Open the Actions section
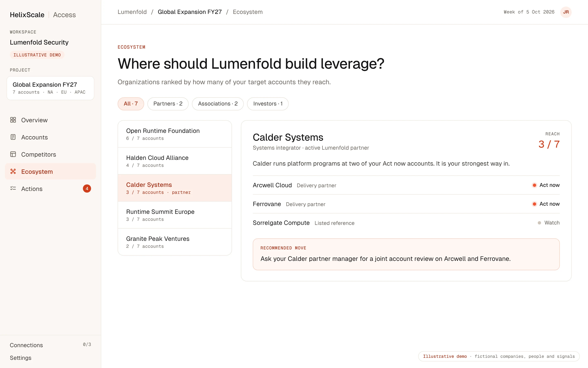Screen dimensions: 588x368 pos(50,189)
